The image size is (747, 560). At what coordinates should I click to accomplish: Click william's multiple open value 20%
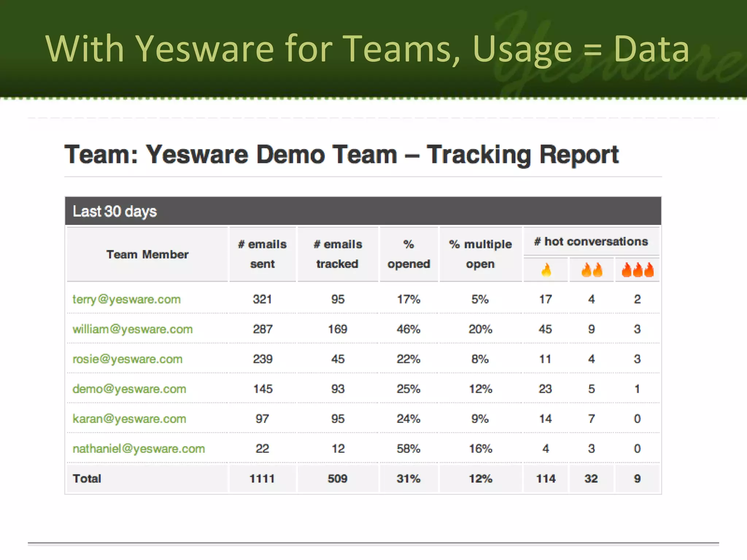pos(480,329)
